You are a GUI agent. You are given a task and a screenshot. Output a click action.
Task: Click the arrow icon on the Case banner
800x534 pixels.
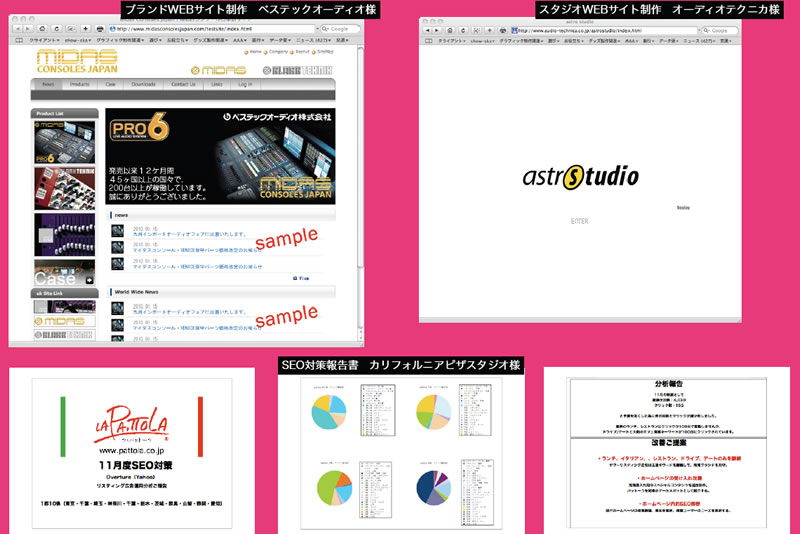(x=89, y=280)
